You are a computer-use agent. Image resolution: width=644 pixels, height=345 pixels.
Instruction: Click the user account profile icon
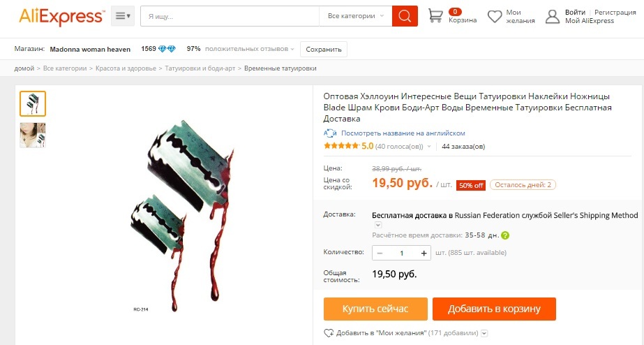(x=553, y=17)
